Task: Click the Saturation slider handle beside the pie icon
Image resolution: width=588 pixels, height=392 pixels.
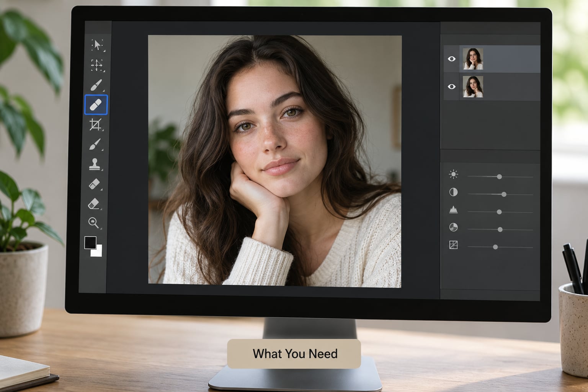Action: [x=500, y=229]
